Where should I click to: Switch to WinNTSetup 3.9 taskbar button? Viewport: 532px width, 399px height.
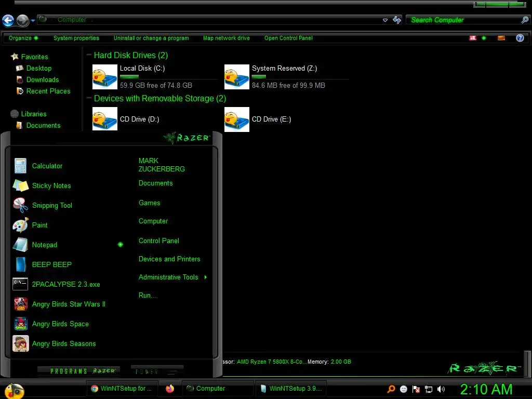[290, 389]
